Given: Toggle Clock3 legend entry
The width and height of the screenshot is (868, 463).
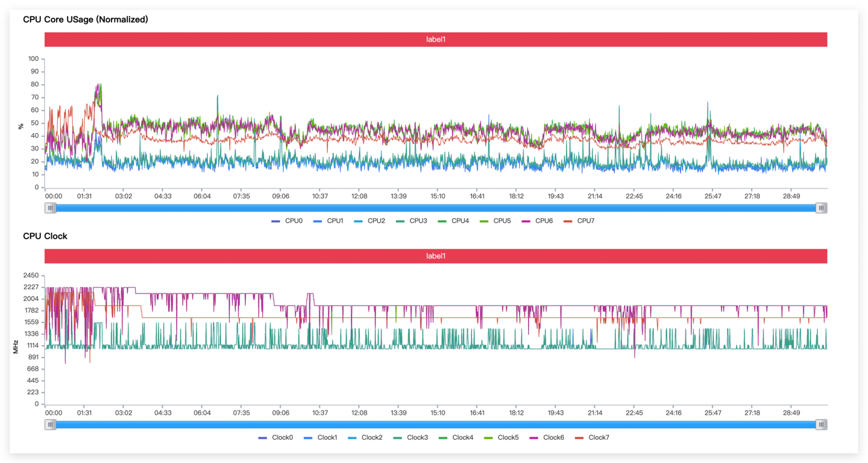Looking at the screenshot, I should click(410, 438).
